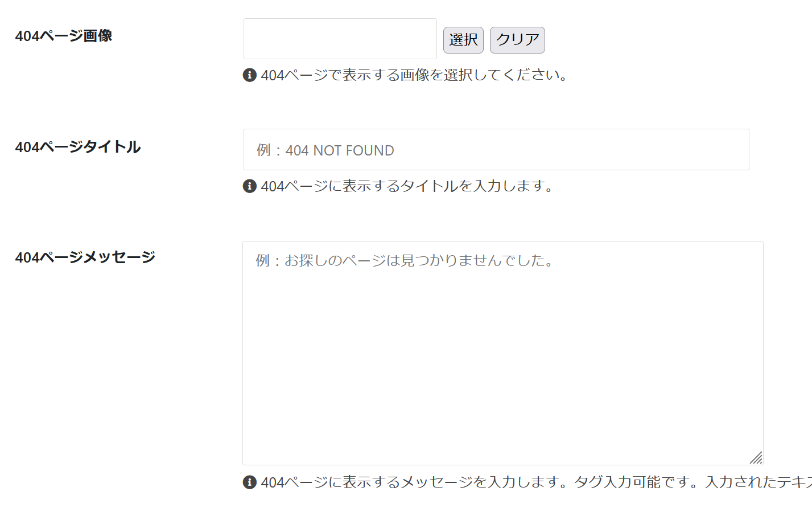Viewport: 812px width, 516px height.
Task: Click the '404' digits in the 画像 label
Action: click(x=27, y=36)
